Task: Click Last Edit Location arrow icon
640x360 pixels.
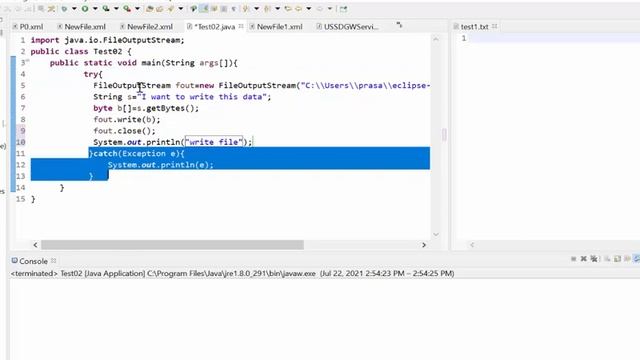Action: point(288,9)
